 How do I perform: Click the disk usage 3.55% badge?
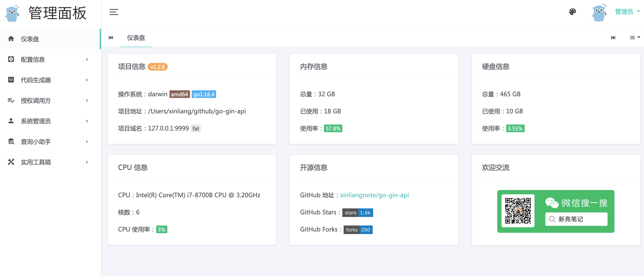pyautogui.click(x=515, y=129)
